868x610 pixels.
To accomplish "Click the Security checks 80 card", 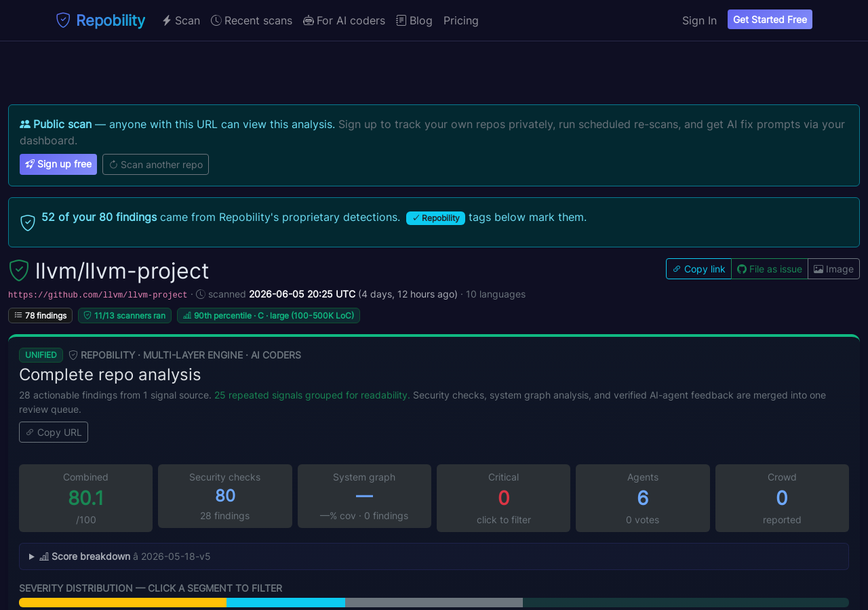I will pyautogui.click(x=225, y=496).
